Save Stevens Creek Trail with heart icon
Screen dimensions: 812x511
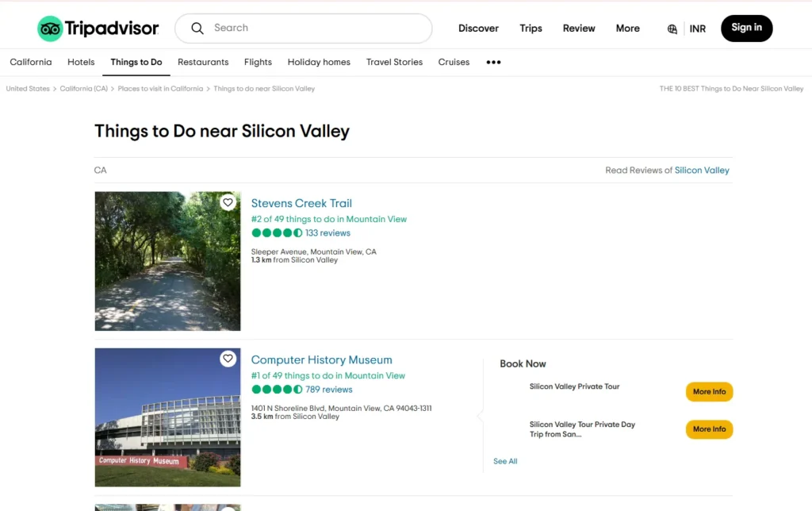(x=228, y=202)
